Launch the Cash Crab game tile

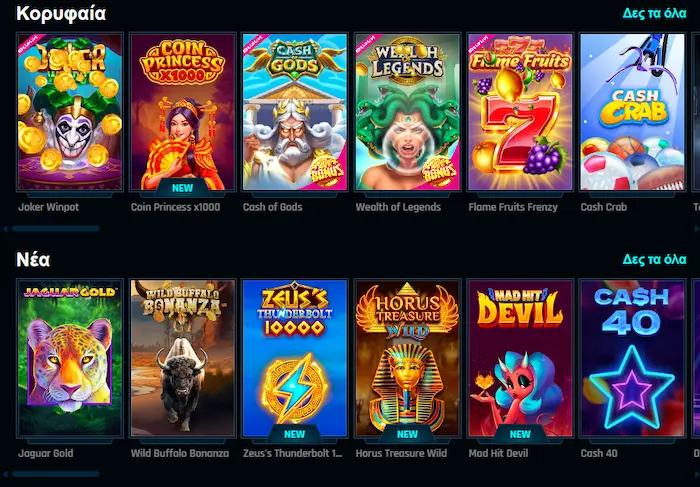(x=632, y=112)
